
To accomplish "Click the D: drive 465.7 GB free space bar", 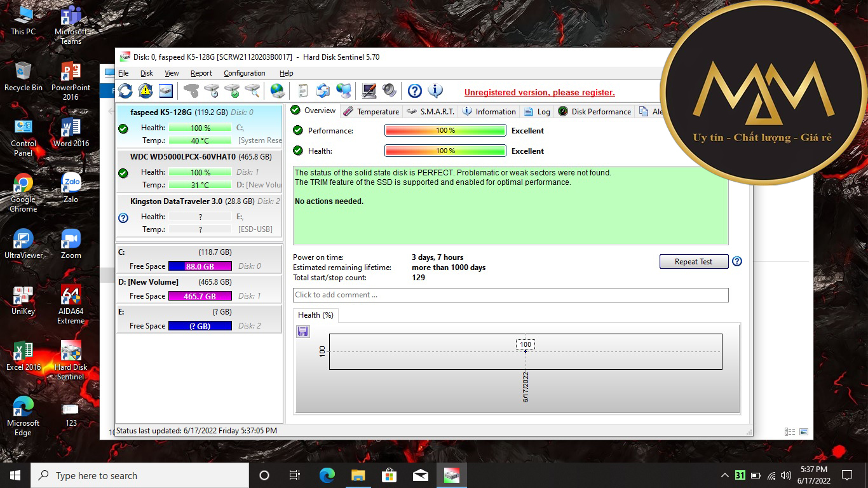I will coord(200,296).
